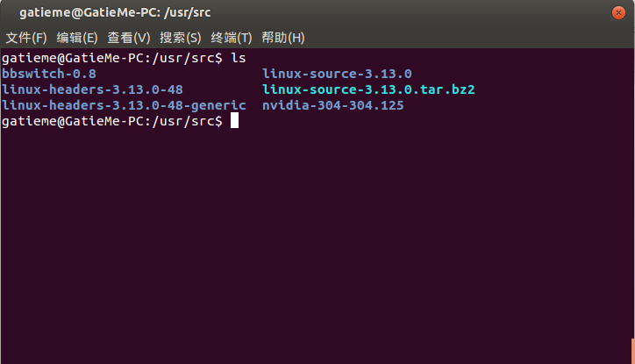Click the linux-source-3.13.0.tar.bz2 archive name
Image resolution: width=635 pixels, height=364 pixels.
click(x=368, y=89)
